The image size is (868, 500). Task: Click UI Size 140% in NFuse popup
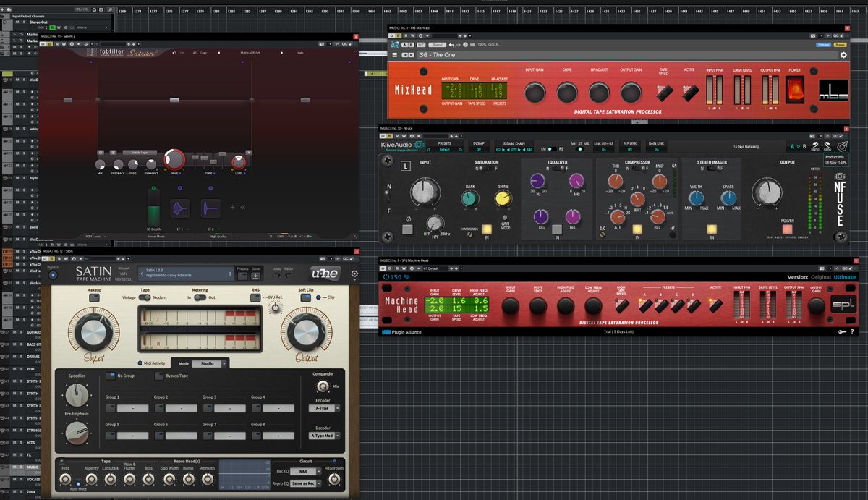pos(836,163)
